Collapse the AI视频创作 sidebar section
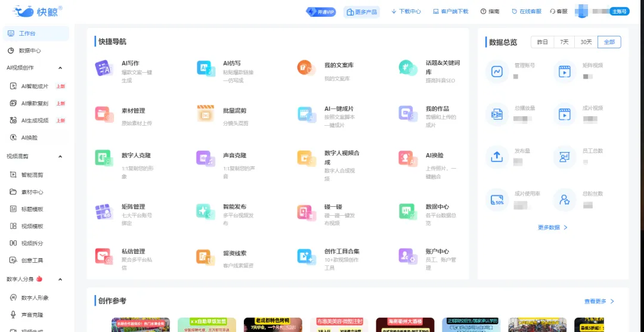The image size is (644, 332). pos(60,68)
